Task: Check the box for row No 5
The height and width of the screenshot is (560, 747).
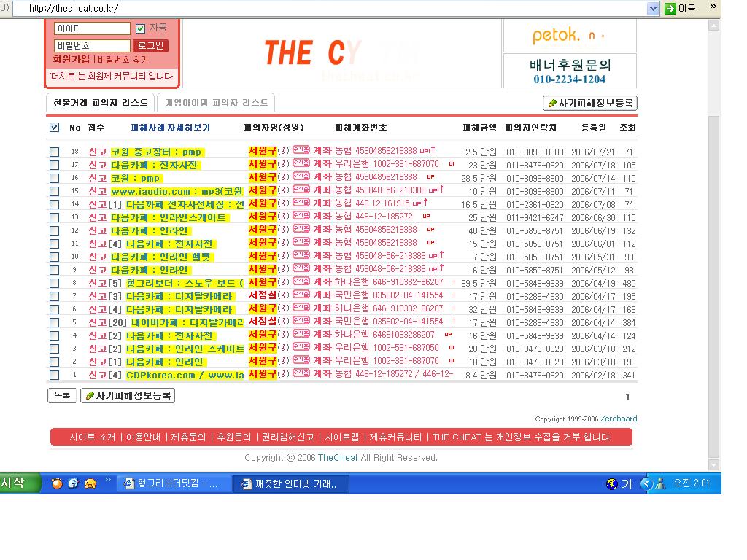Action: click(x=54, y=322)
